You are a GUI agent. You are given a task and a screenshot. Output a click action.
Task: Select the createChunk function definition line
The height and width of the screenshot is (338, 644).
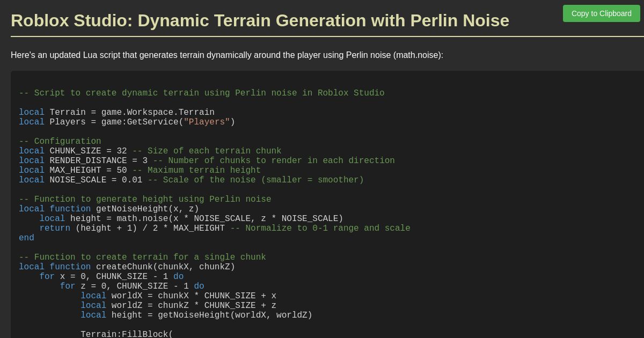click(127, 267)
